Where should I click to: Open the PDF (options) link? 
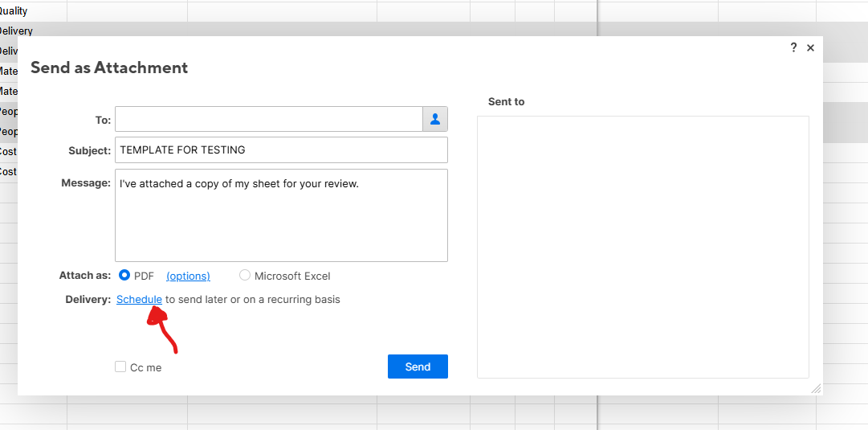tap(188, 276)
